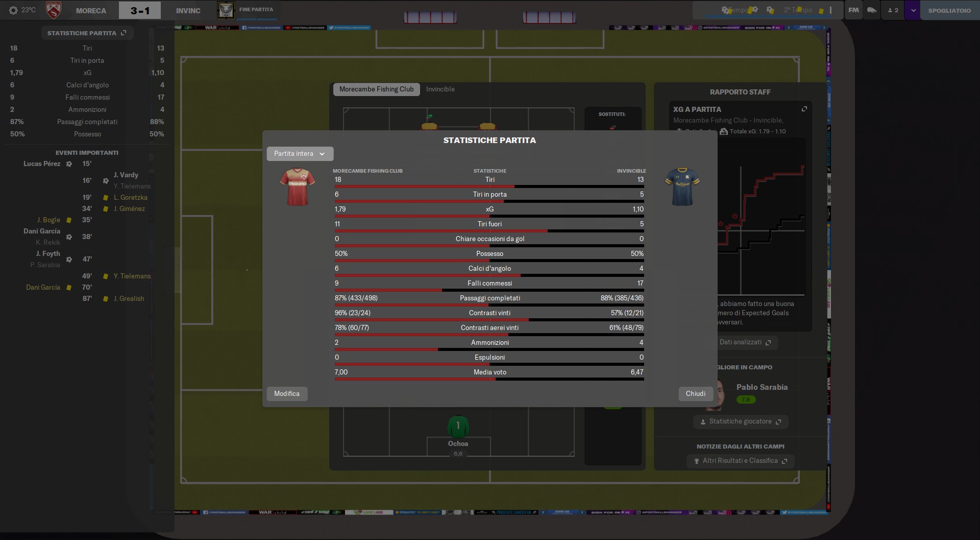Click the Invincible club crest in scoreboard
Screen dimensions: 980x540
tap(226, 10)
